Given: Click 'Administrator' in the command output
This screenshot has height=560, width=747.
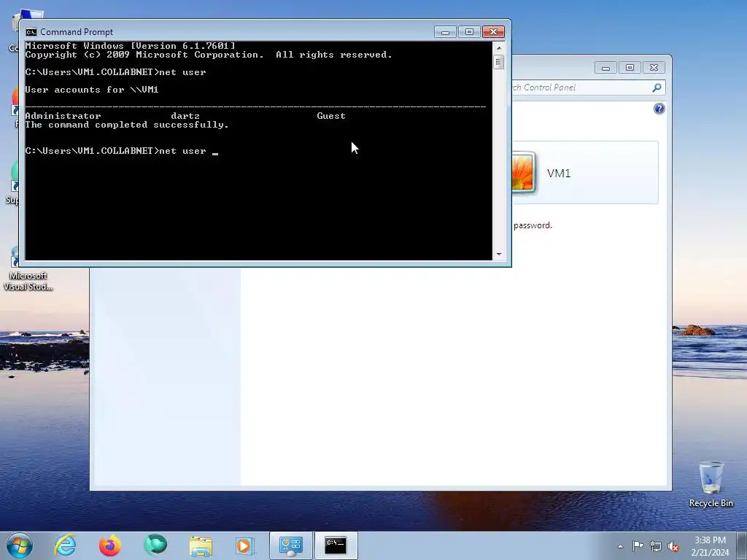Looking at the screenshot, I should click(x=63, y=116).
